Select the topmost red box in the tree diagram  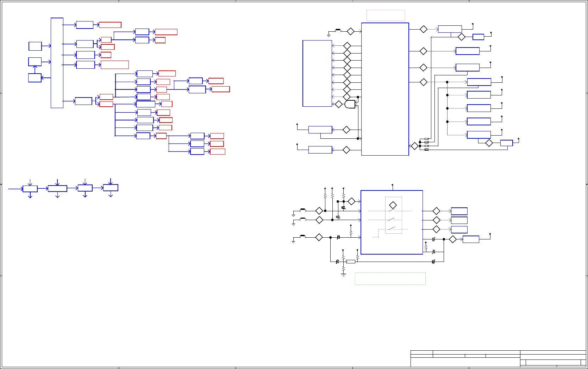110,25
